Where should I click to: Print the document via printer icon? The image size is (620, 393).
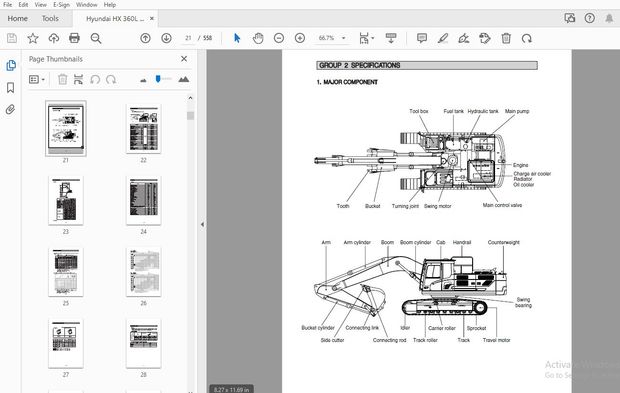click(74, 38)
